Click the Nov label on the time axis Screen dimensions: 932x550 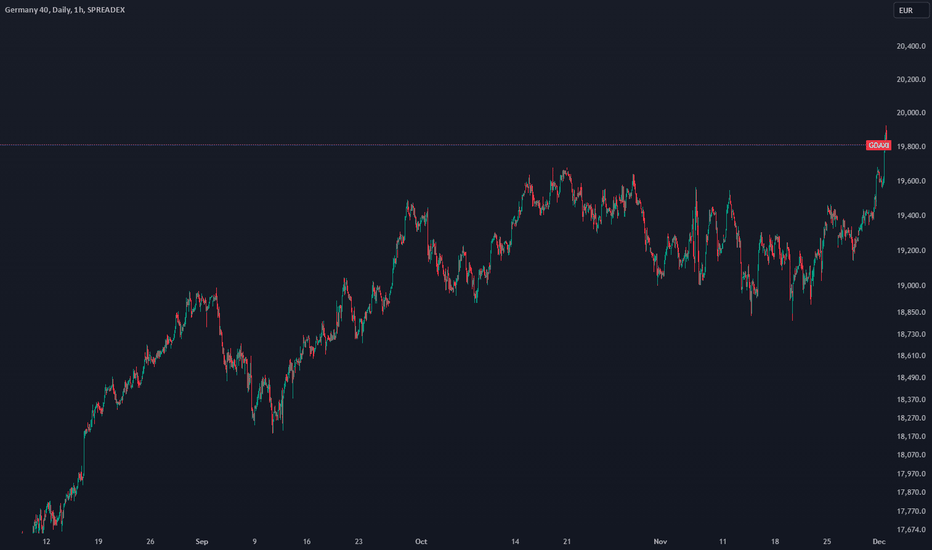coord(660,542)
